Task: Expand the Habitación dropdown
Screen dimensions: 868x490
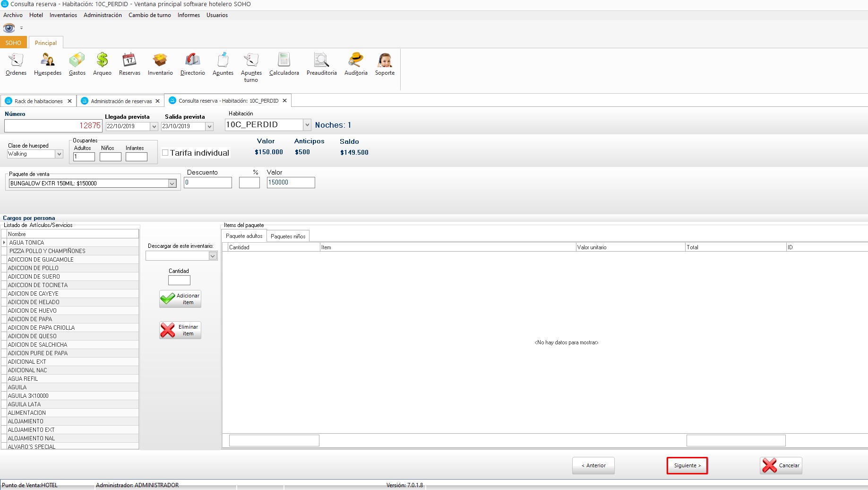Action: click(307, 125)
